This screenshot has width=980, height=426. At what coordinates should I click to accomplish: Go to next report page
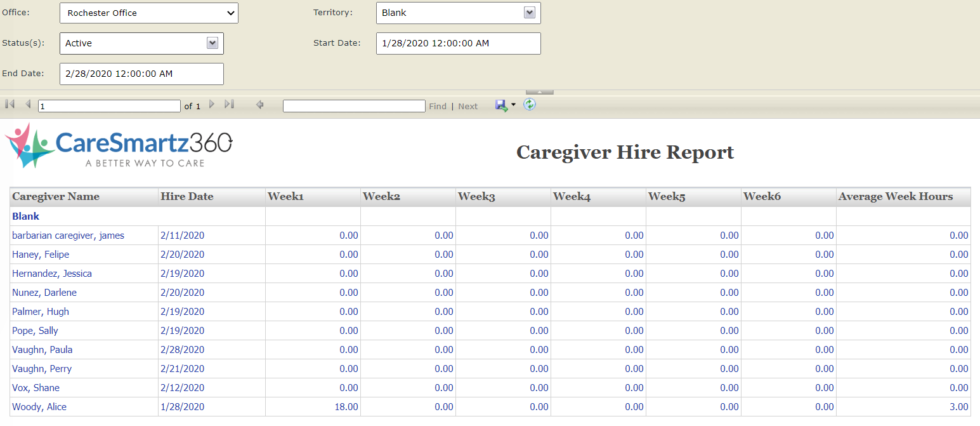(212, 104)
